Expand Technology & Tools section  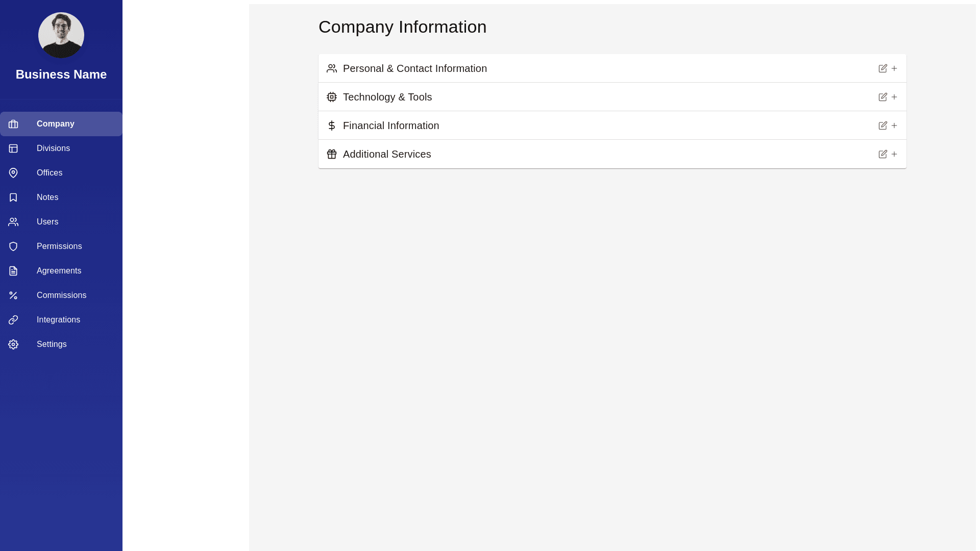coord(387,97)
